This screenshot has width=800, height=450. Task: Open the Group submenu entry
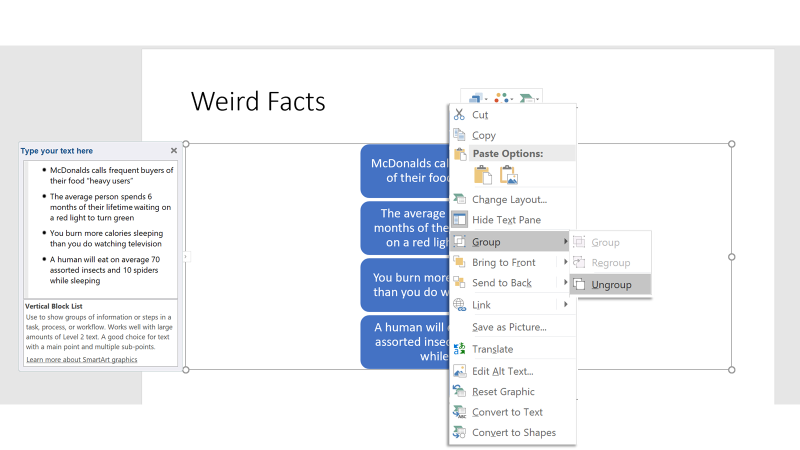pos(510,242)
